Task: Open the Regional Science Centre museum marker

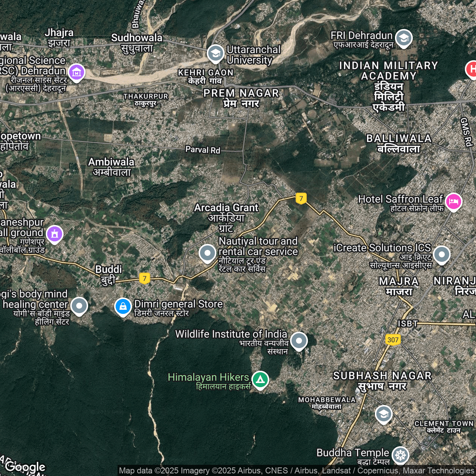Action: coord(77,72)
